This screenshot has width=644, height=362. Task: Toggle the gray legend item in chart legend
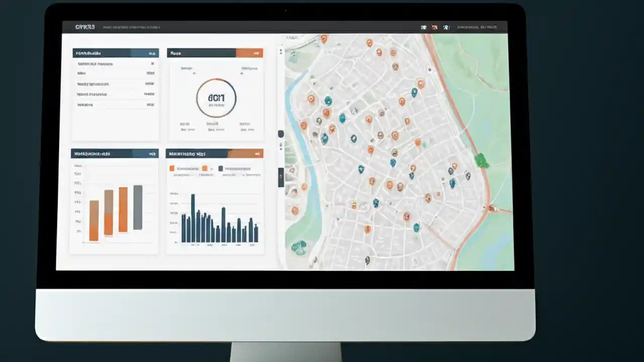tap(220, 168)
